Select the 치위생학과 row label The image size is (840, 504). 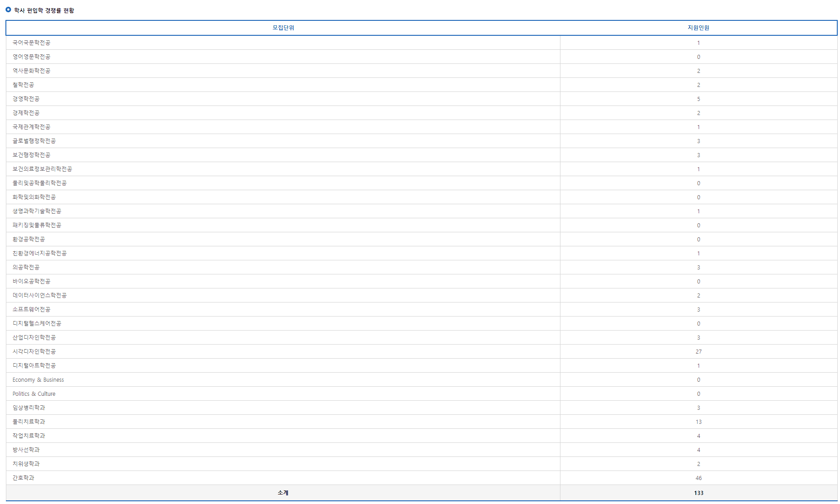(x=26, y=464)
